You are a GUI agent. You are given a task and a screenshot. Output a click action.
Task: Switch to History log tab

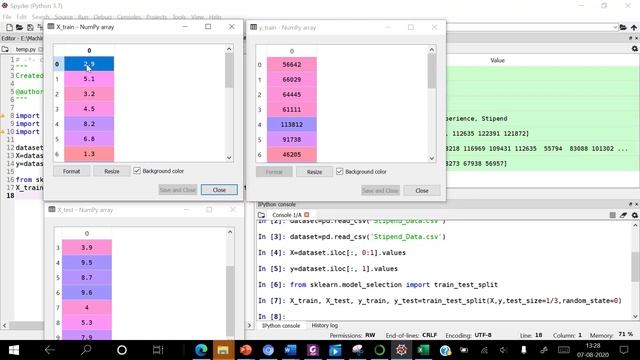pos(324,325)
